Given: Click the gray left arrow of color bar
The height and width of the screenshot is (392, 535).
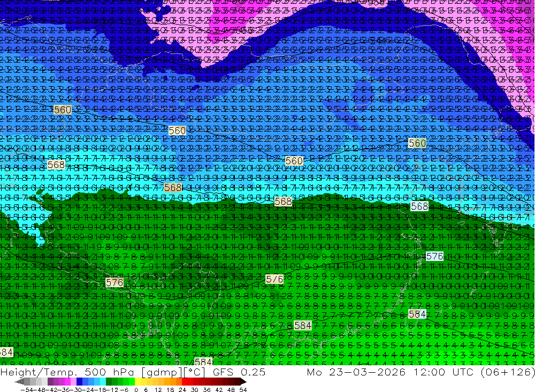Looking at the screenshot, I should click(20, 382).
